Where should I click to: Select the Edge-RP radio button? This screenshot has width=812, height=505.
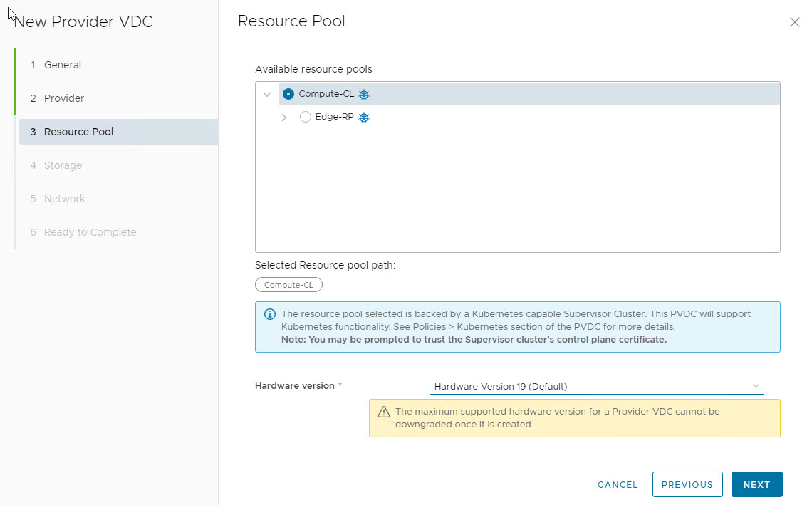click(x=306, y=117)
